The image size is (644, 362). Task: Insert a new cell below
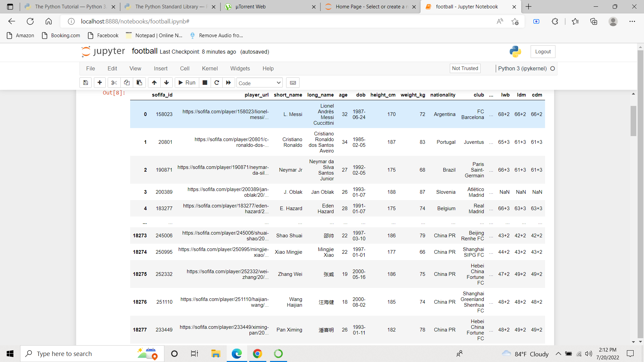click(x=100, y=82)
